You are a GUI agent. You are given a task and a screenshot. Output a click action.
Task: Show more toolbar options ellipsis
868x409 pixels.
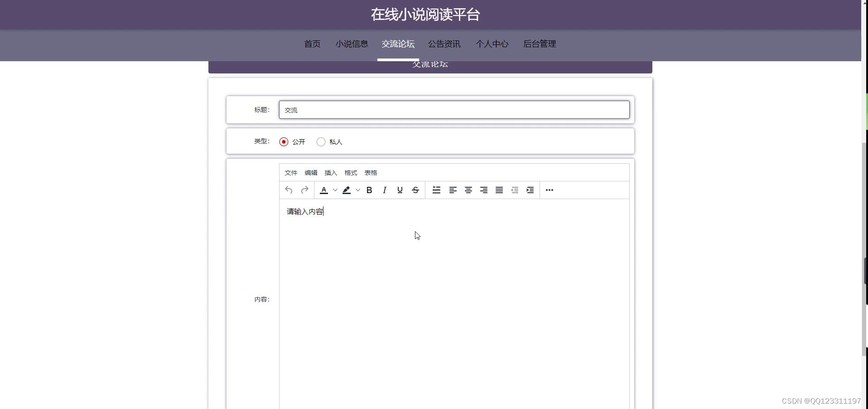tap(550, 190)
